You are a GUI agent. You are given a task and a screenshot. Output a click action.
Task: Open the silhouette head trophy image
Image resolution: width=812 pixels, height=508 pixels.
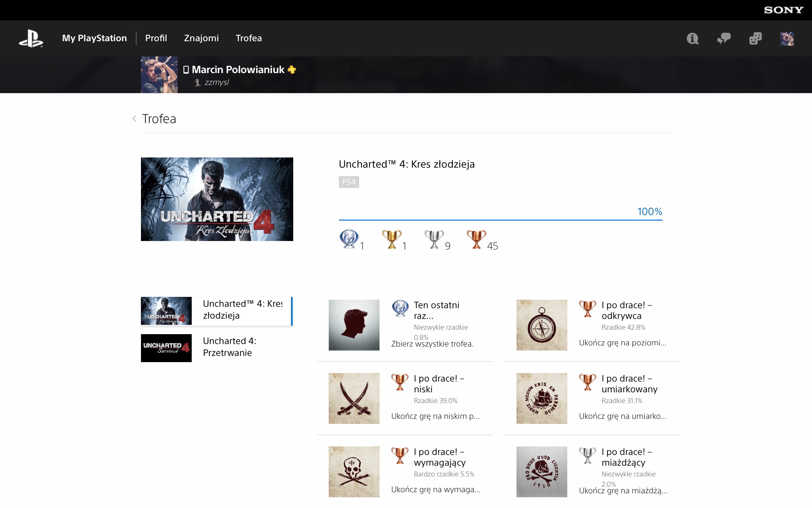coord(354,325)
